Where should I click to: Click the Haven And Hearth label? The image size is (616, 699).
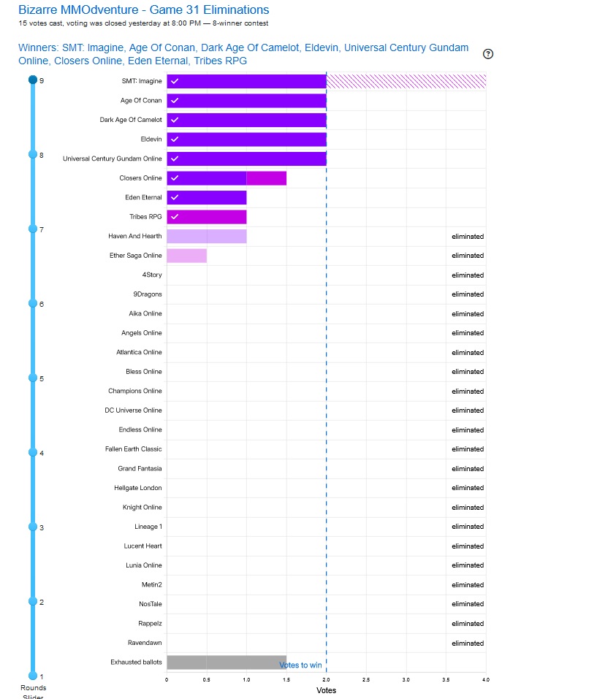134,236
